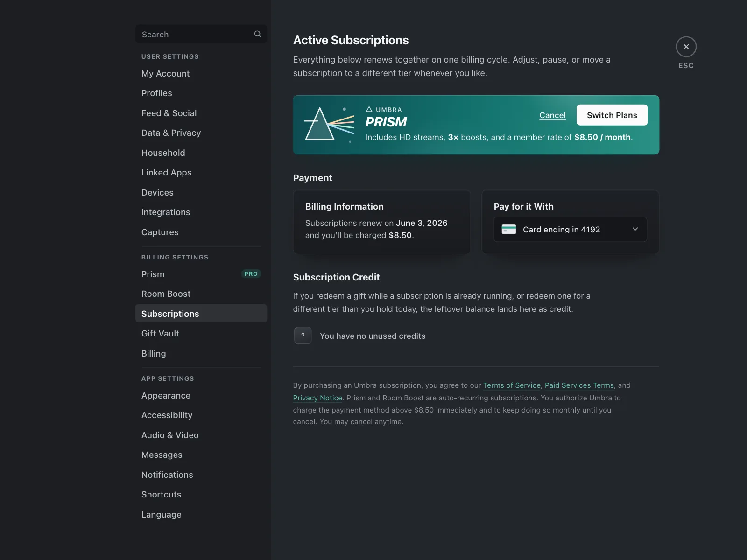
Task: Click 'You have no unused credits' text
Action: click(x=373, y=336)
